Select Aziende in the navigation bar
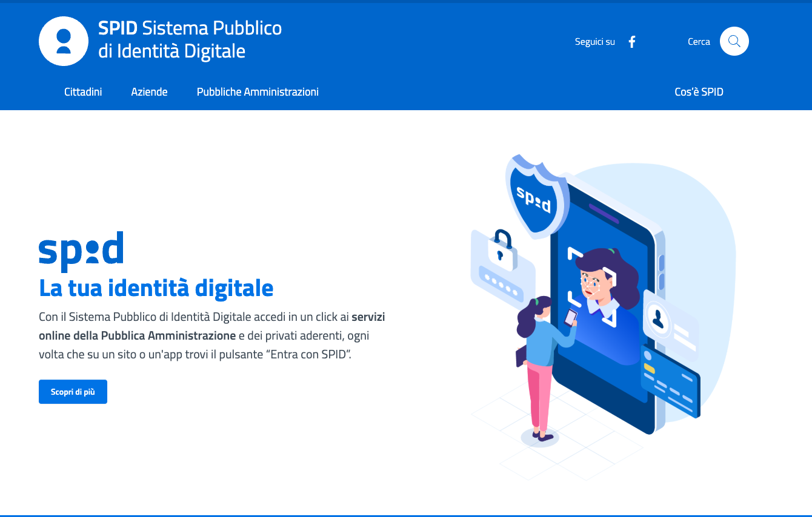The width and height of the screenshot is (812, 517). (x=149, y=92)
